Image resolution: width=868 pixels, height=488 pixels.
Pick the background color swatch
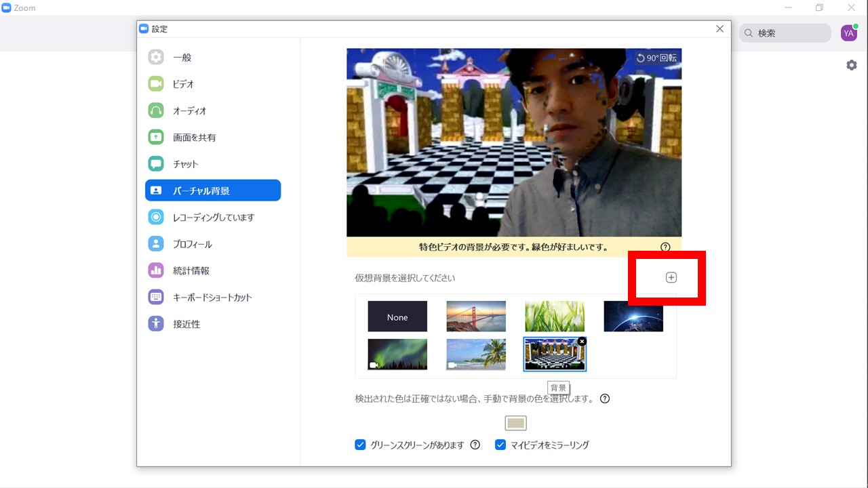tap(516, 423)
